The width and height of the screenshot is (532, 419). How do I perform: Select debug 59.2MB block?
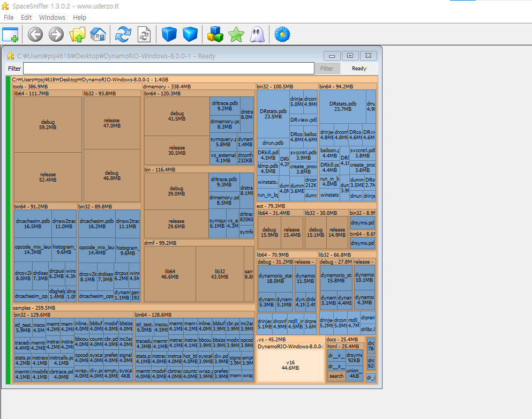(x=48, y=124)
